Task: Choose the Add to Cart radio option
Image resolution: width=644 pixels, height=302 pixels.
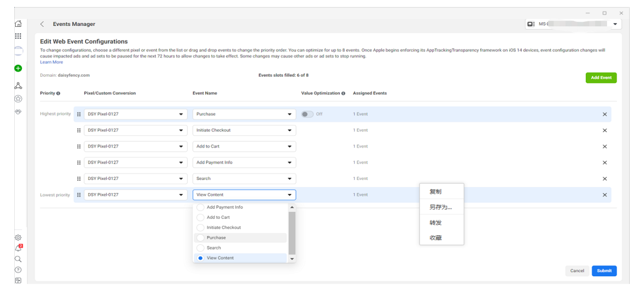Action: tap(200, 218)
